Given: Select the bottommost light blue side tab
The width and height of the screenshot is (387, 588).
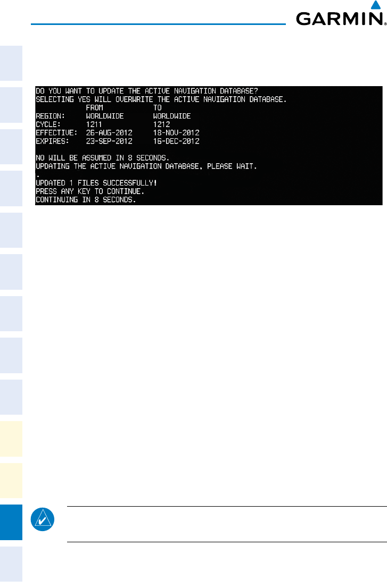Looking at the screenshot, I should [11, 564].
